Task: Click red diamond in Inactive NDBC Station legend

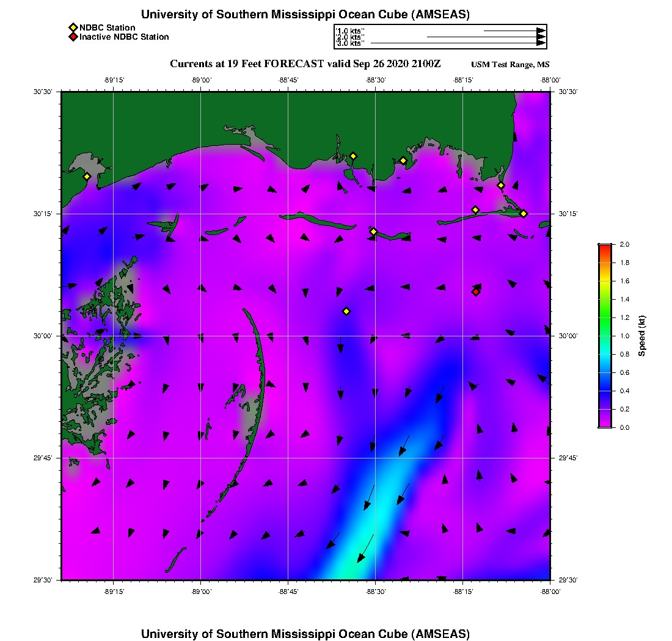Action: [x=73, y=37]
